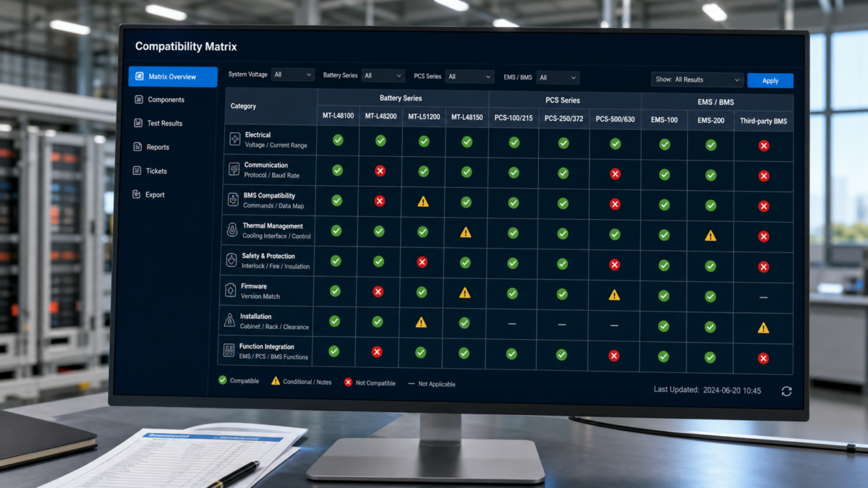This screenshot has width=868, height=488.
Task: Select the PCS-500/630 column header
Action: pyautogui.click(x=616, y=119)
